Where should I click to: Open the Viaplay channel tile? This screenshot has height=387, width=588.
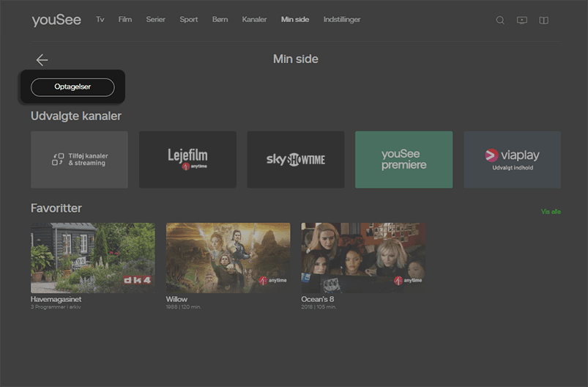(x=512, y=160)
